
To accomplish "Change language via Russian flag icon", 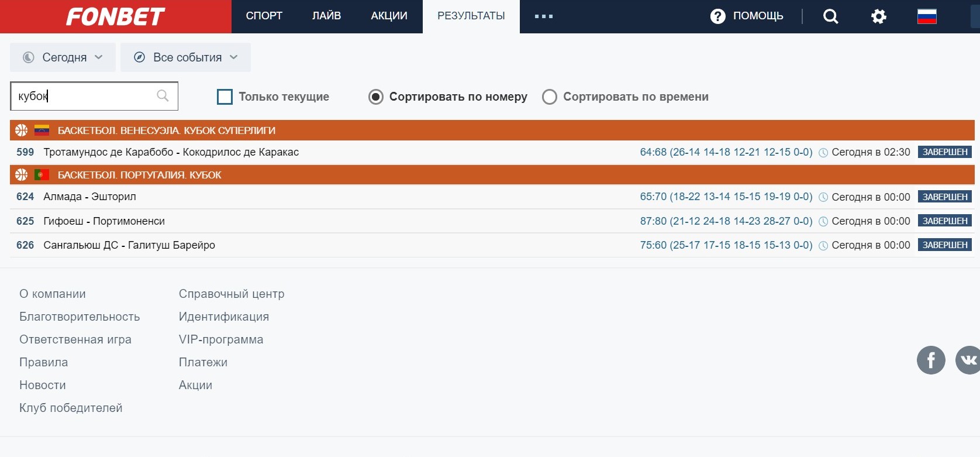I will click(x=927, y=16).
